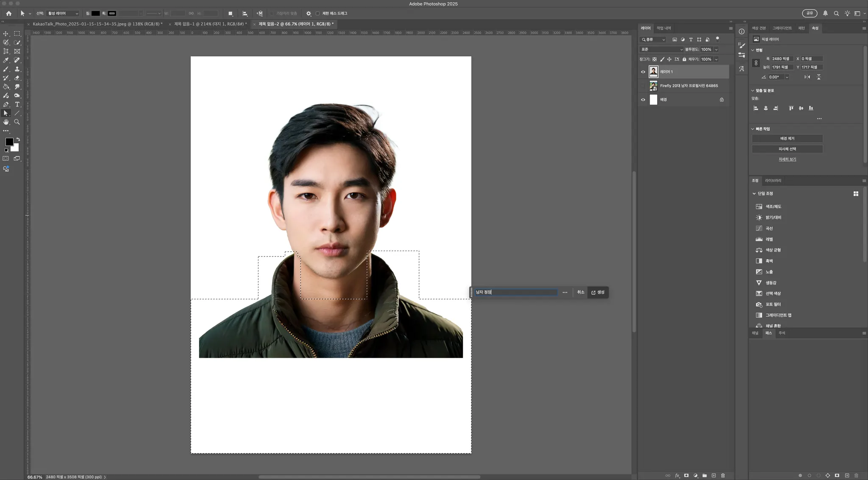Collapse the 빠른 작업 section
Screen dimensions: 868x480
753,129
